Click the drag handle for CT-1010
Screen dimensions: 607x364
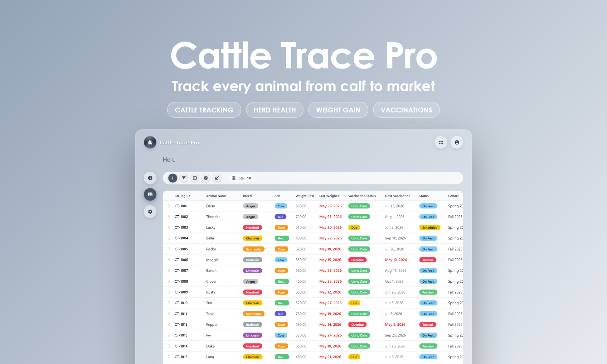pos(169,303)
